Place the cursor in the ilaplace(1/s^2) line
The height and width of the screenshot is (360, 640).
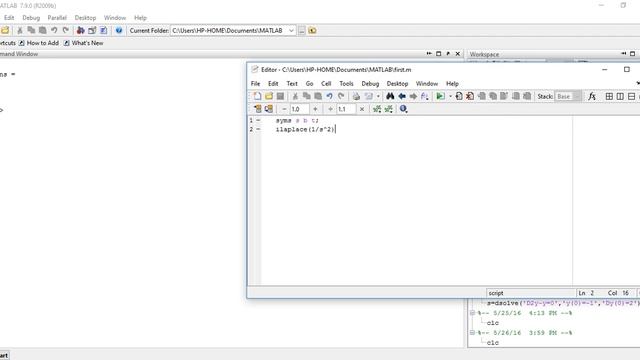pos(305,129)
